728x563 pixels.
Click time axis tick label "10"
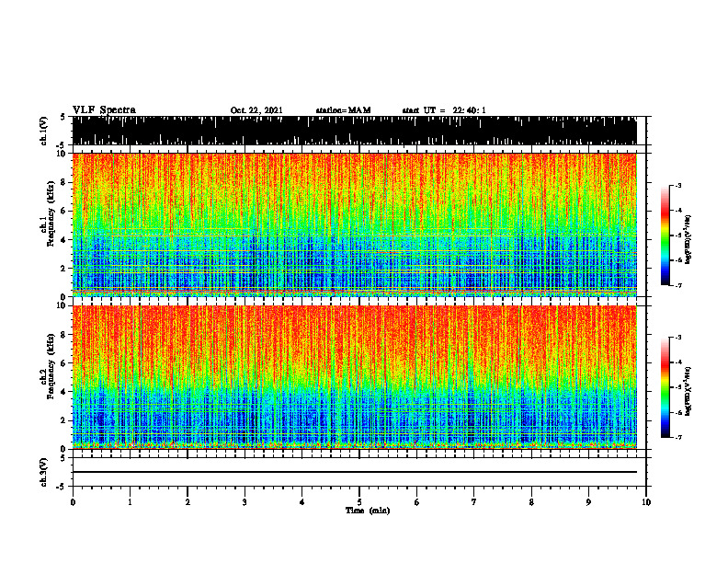pyautogui.click(x=646, y=502)
